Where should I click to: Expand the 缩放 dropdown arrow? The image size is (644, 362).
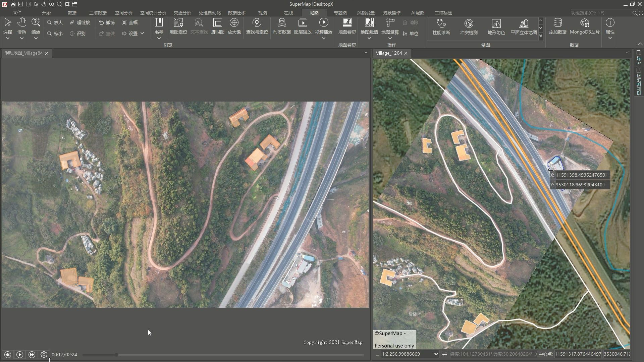[x=36, y=38]
